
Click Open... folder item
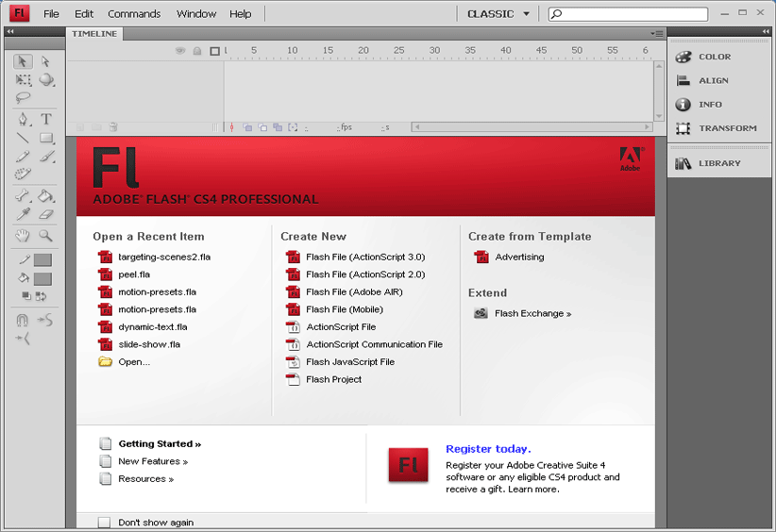tap(124, 362)
